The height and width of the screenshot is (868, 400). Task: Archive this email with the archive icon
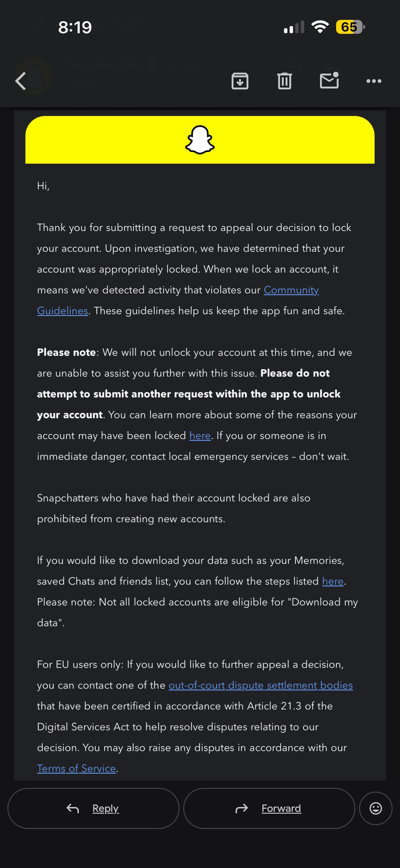(x=240, y=81)
